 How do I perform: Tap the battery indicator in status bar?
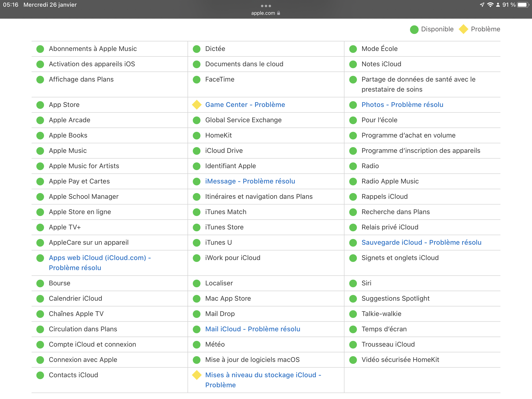(x=523, y=5)
